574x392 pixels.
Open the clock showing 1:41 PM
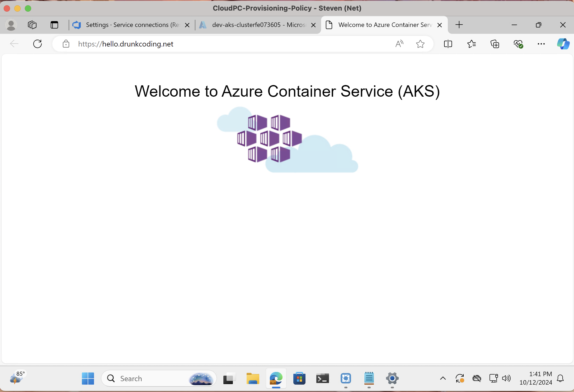536,378
